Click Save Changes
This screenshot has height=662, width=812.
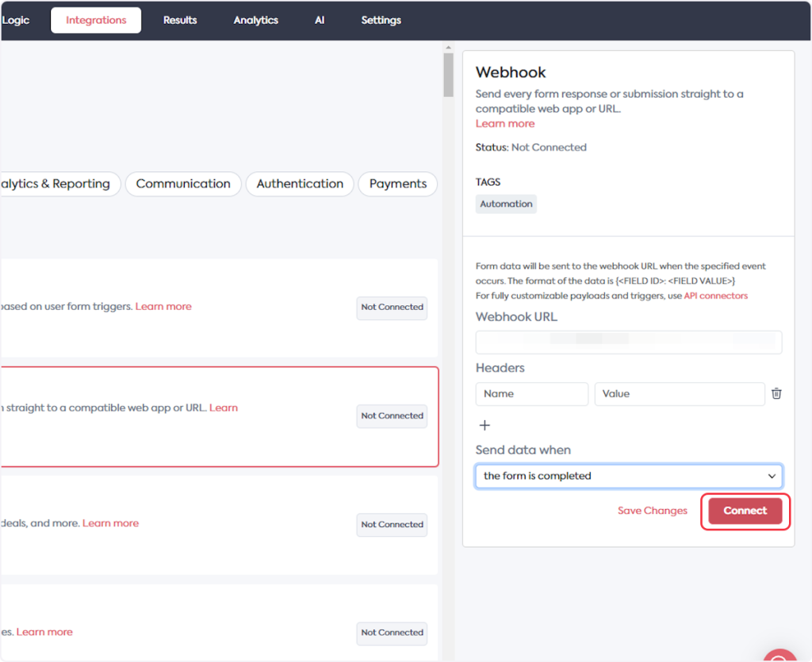[652, 511]
